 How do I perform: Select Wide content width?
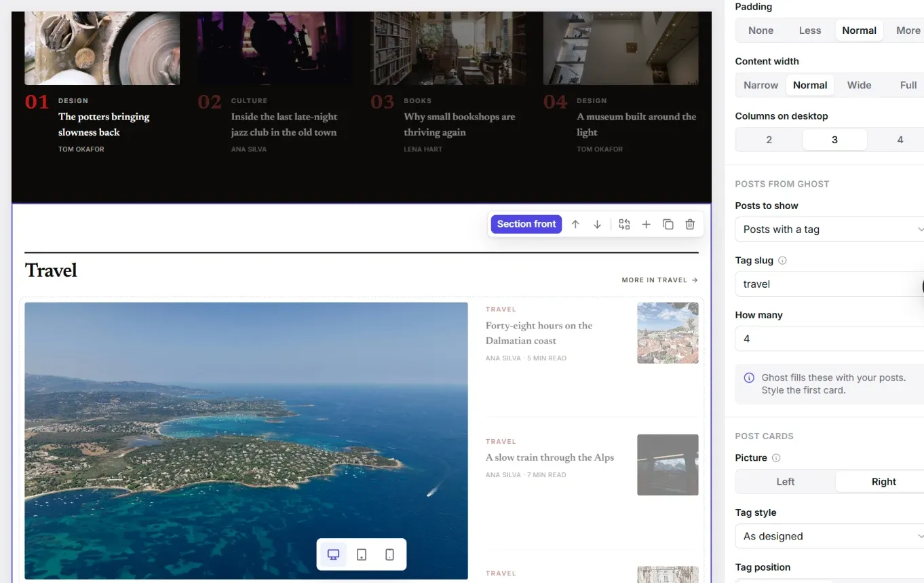[860, 86]
